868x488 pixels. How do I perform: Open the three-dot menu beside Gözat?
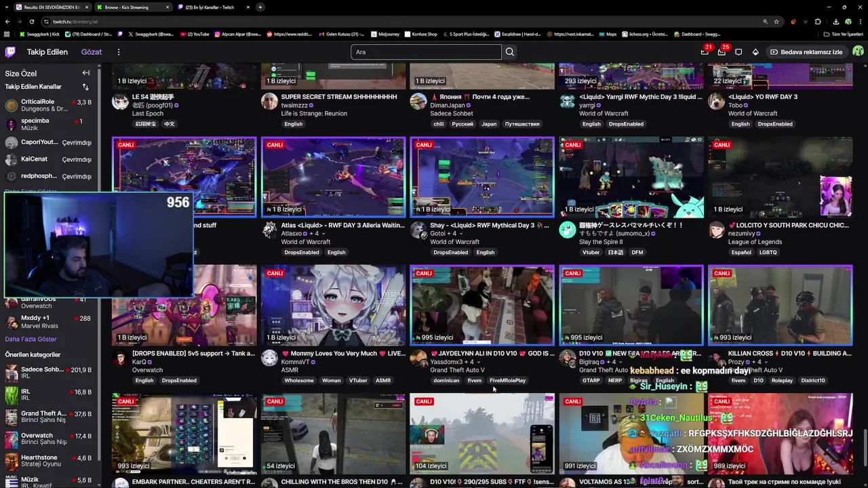tap(119, 52)
